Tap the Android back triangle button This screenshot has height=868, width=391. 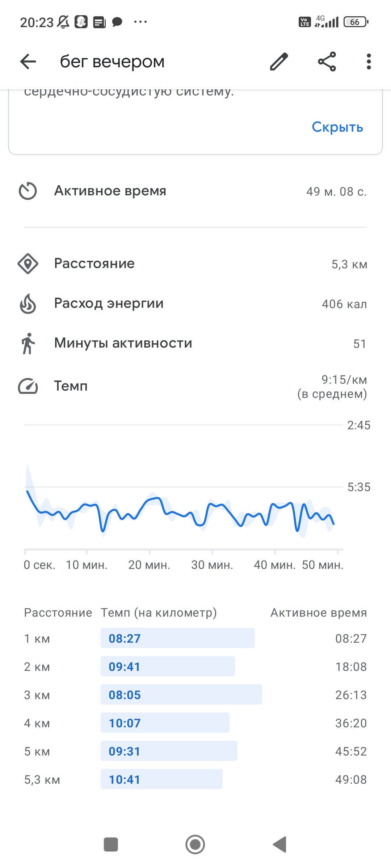click(279, 844)
